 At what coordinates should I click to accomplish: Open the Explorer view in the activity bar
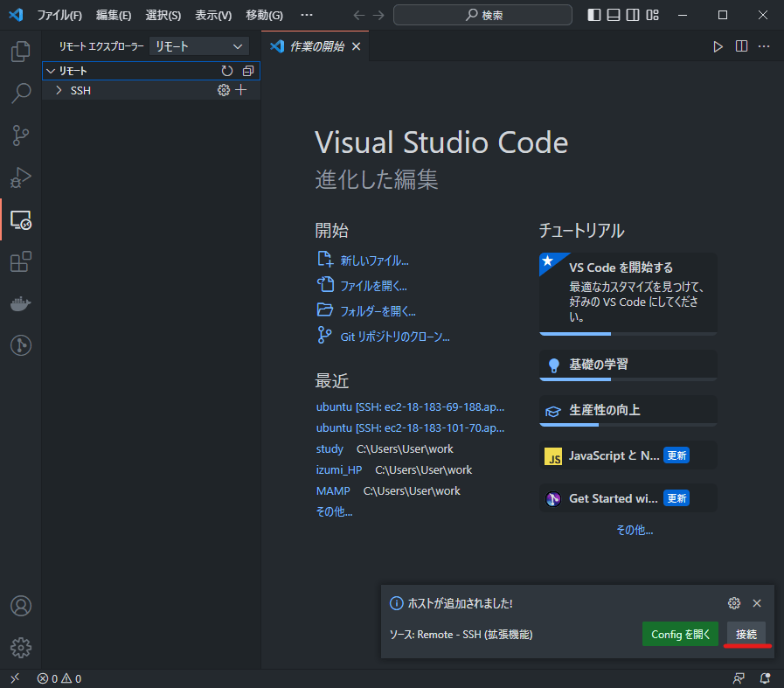pyautogui.click(x=20, y=52)
